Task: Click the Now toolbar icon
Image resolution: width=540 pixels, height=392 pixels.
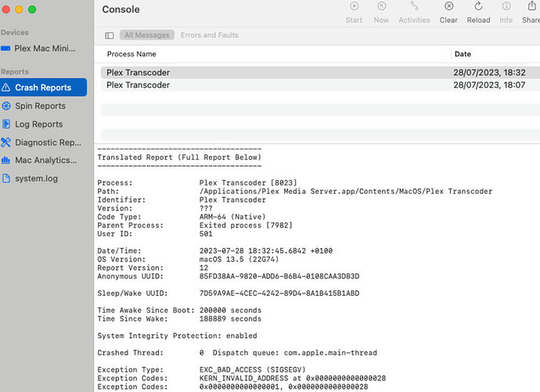Action: tap(381, 6)
